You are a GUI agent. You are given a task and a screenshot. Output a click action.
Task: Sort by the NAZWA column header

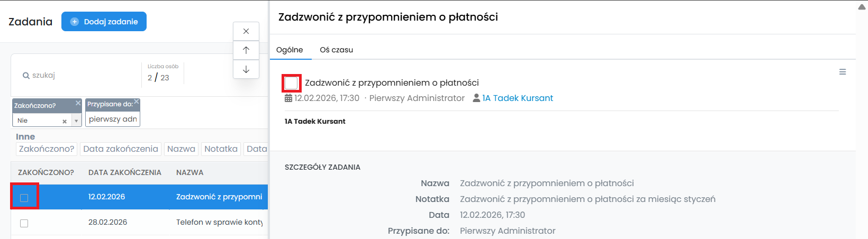[189, 172]
